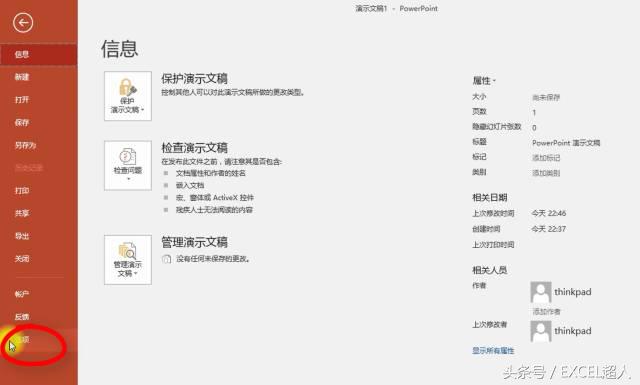Image resolution: width=640 pixels, height=385 pixels.
Task: Click the 残疾人士无法阅读的内容 bullet text
Action: (x=214, y=210)
